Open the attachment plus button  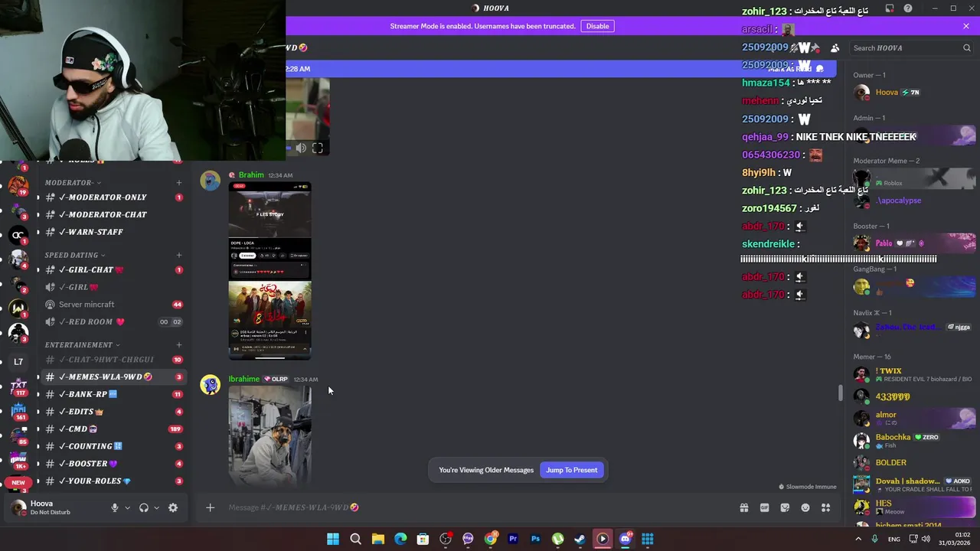click(x=210, y=507)
